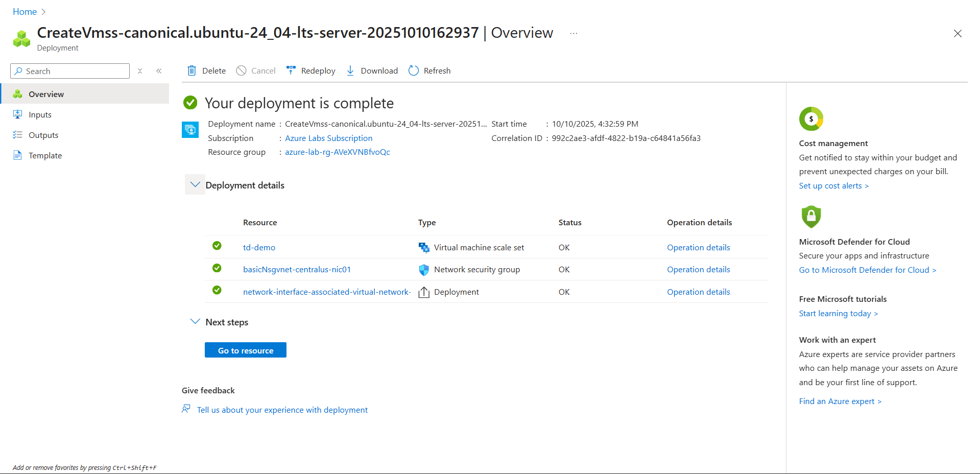The height and width of the screenshot is (474, 980).
Task: Click the Refresh circular arrow icon
Action: coord(414,70)
